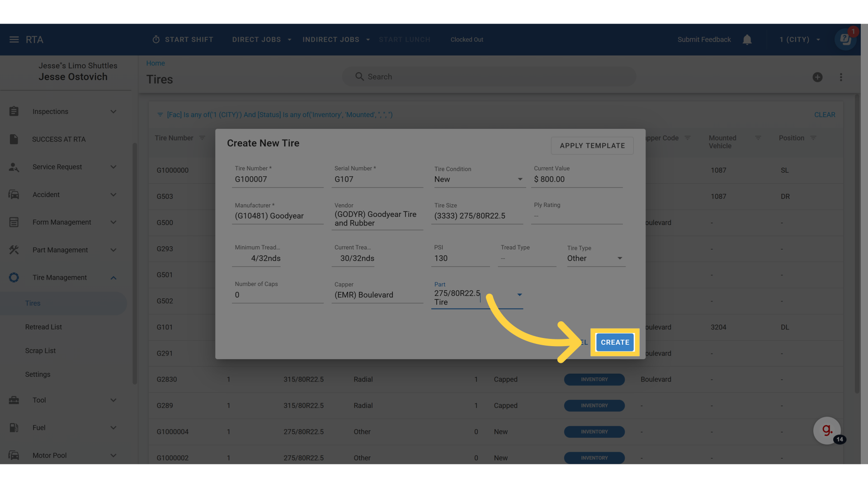Click the Serial Number input field
This screenshot has height=488, width=868.
pyautogui.click(x=377, y=179)
